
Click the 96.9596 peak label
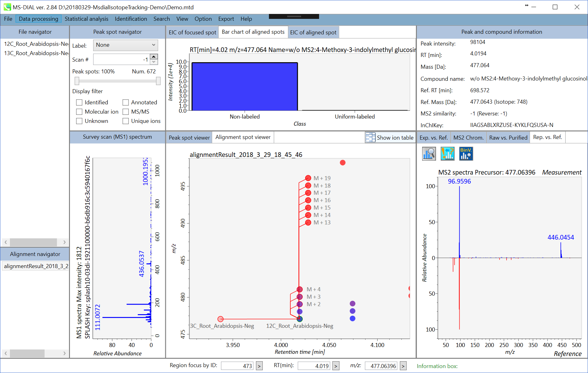(x=459, y=181)
